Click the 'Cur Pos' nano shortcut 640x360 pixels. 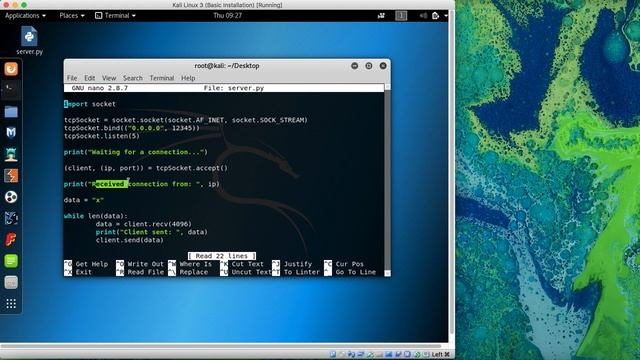pos(344,264)
